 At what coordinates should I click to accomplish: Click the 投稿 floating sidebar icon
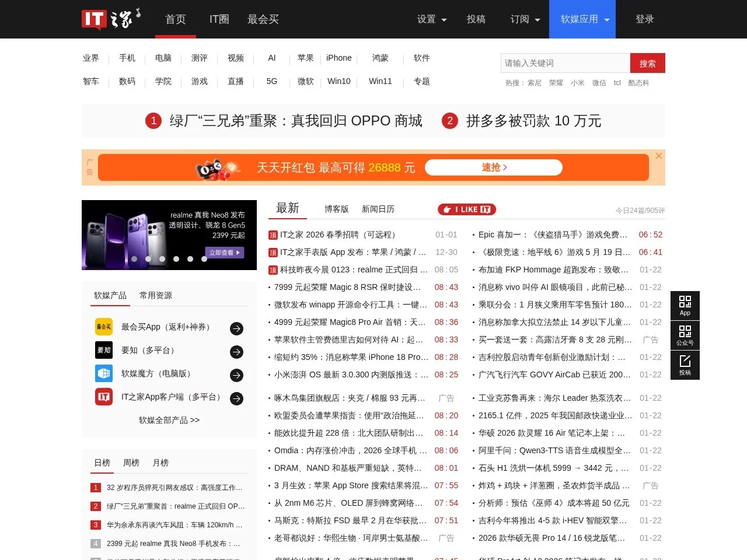coord(685,365)
